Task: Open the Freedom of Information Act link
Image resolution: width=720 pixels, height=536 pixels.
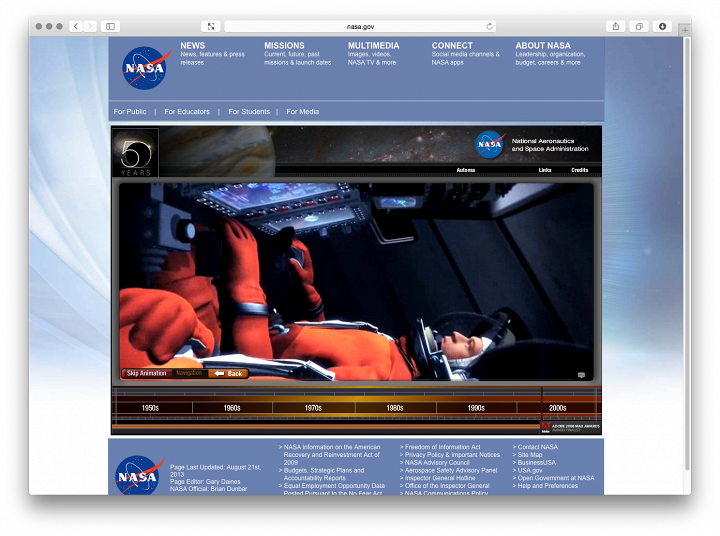Action: [x=442, y=447]
